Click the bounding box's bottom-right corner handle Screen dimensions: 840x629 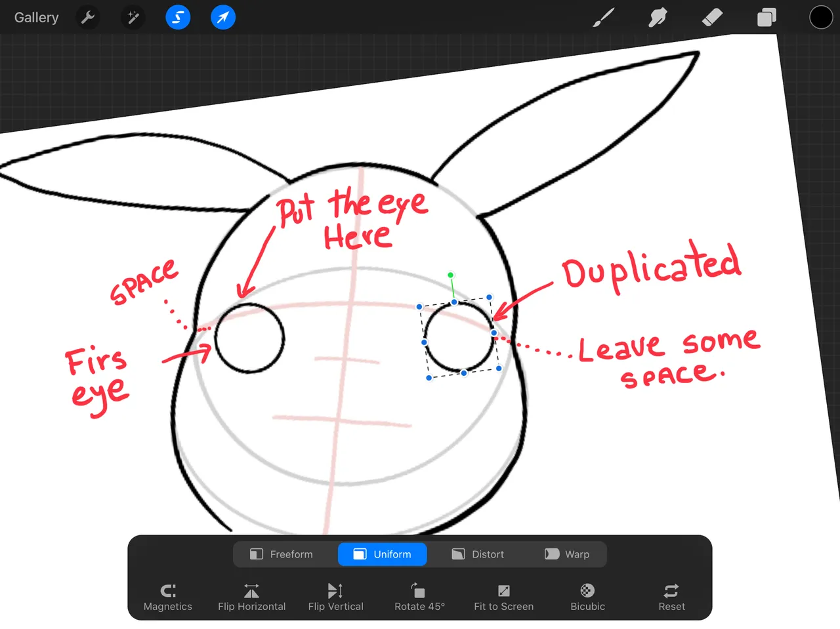pos(499,368)
